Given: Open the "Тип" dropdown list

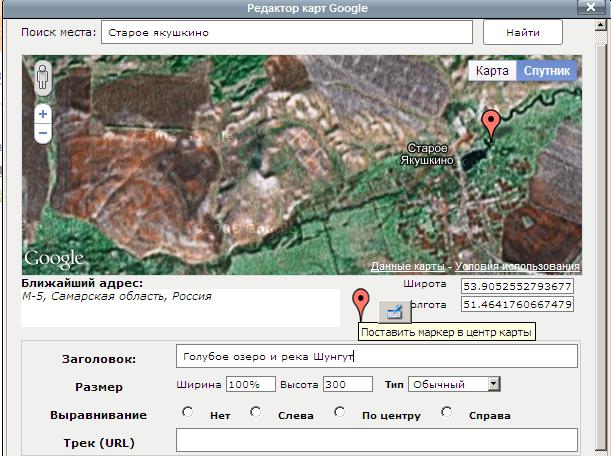Looking at the screenshot, I should [494, 384].
